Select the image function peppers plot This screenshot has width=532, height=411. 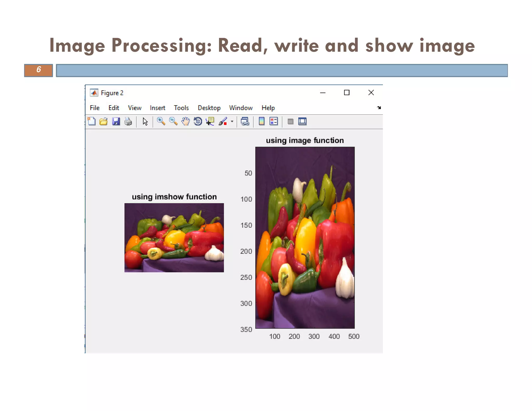point(305,238)
